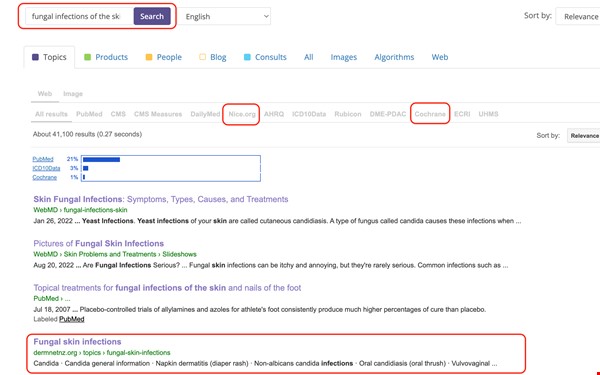Screen dimensions: 600x375
Task: Open the Algorithms tab
Action: tap(394, 57)
